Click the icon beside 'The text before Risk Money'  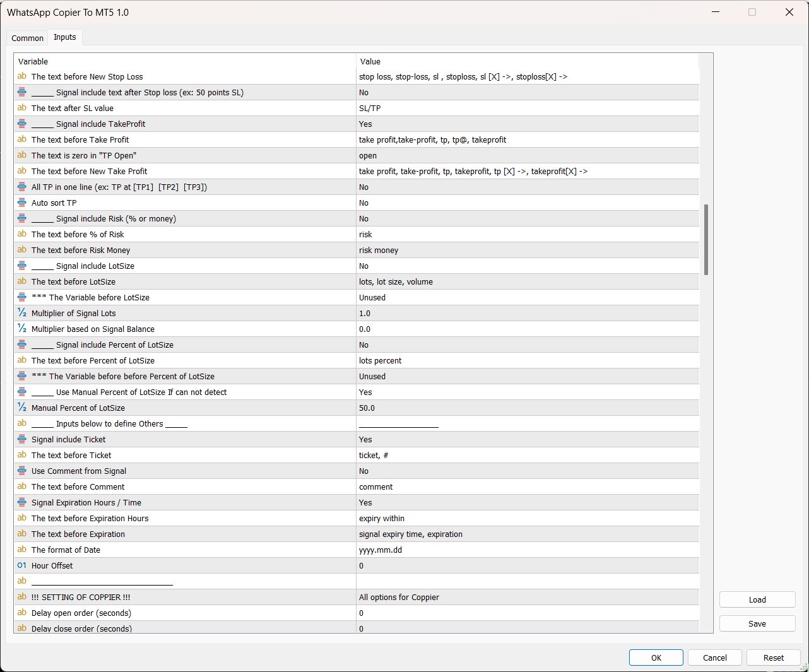(x=22, y=250)
